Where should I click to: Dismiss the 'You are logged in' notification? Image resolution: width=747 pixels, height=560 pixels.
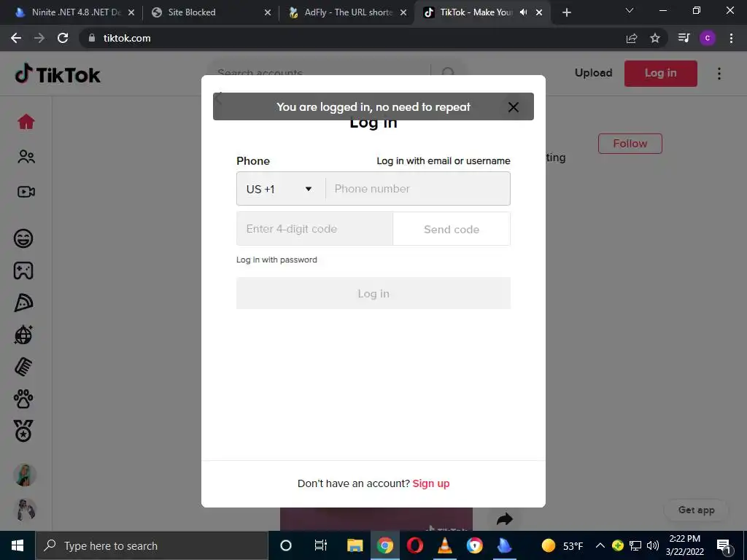pos(513,107)
